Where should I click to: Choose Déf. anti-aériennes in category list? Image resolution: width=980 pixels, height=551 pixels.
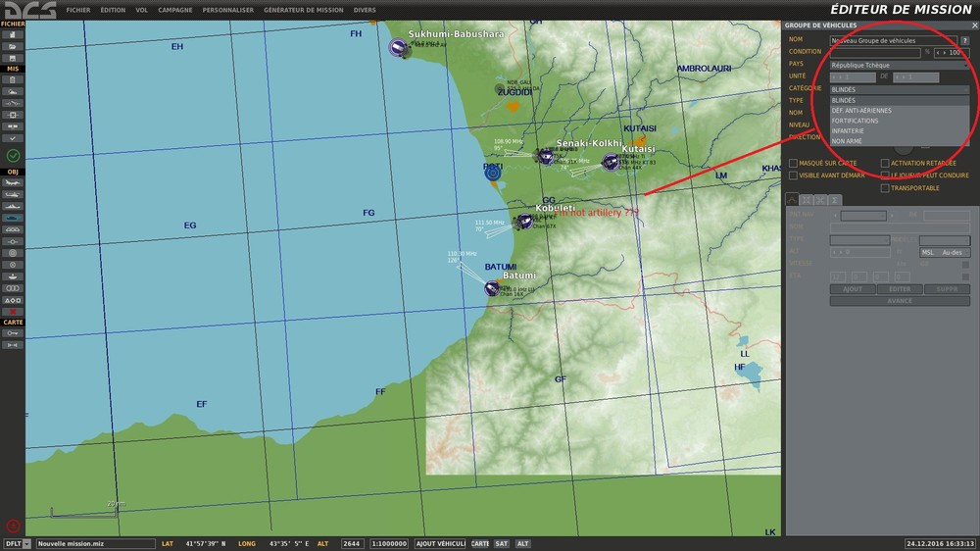point(900,111)
